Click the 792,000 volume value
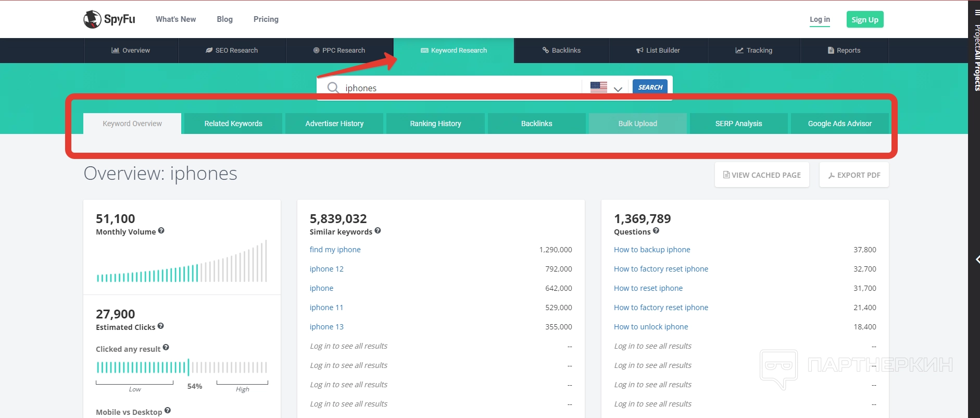This screenshot has width=980, height=418. point(559,269)
